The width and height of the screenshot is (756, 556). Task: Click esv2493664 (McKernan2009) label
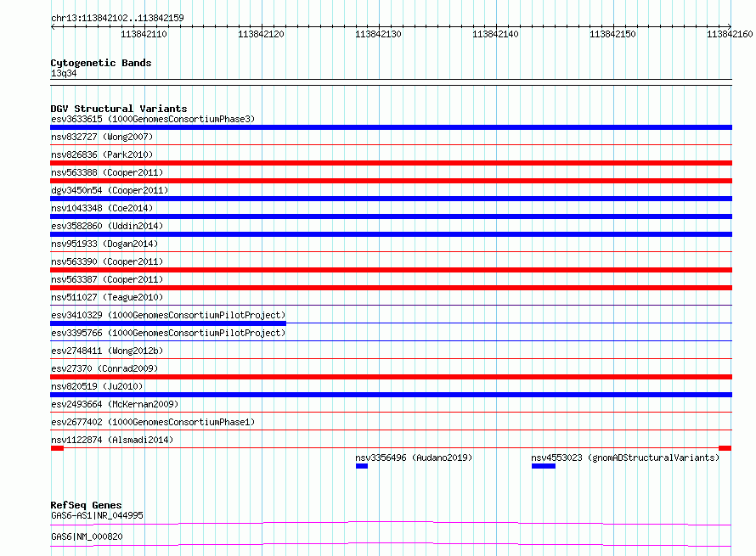click(x=115, y=404)
